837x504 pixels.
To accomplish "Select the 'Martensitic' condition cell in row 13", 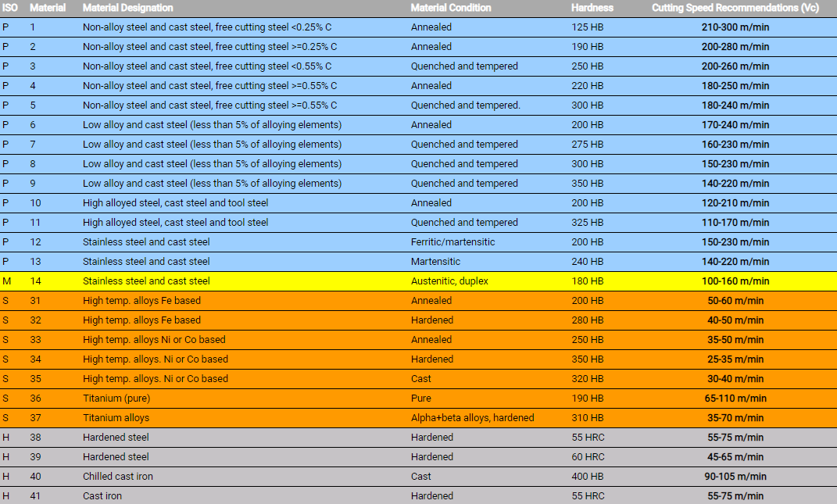I will [x=435, y=262].
